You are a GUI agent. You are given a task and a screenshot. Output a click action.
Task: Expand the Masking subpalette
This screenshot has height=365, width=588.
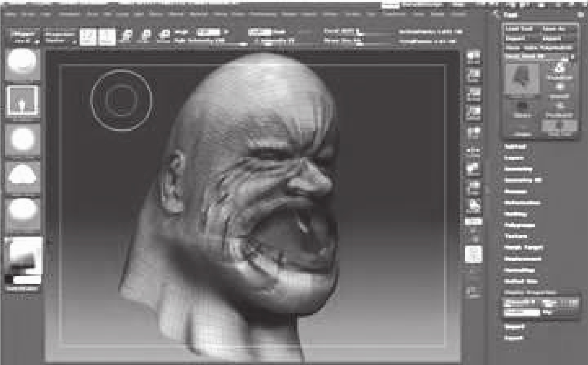(x=515, y=214)
